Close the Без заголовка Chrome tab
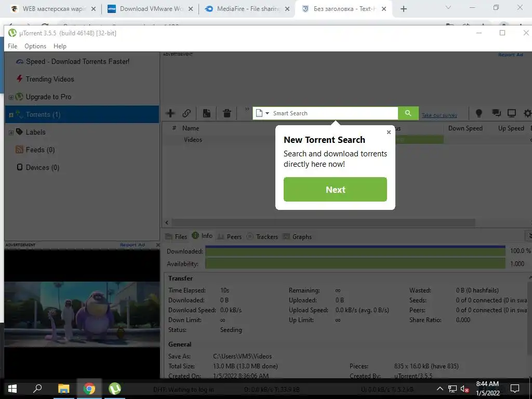 pos(384,9)
